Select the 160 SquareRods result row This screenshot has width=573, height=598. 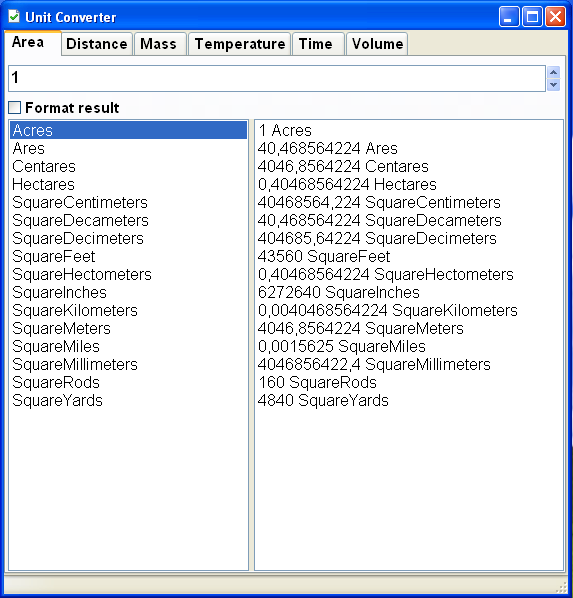coord(317,383)
